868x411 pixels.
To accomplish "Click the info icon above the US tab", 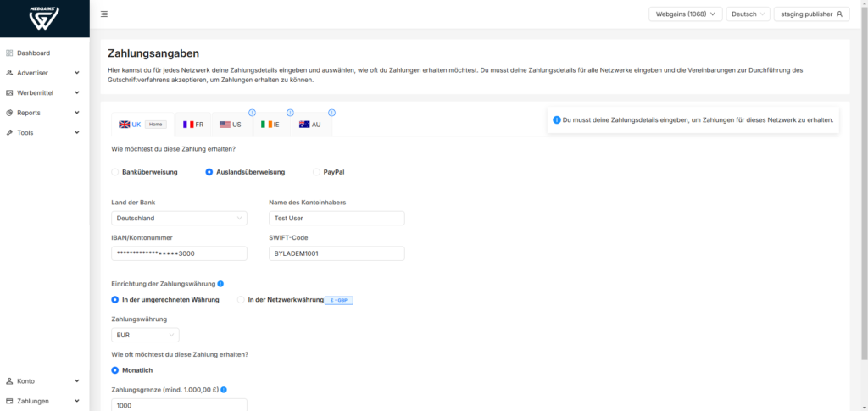I will pos(253,113).
